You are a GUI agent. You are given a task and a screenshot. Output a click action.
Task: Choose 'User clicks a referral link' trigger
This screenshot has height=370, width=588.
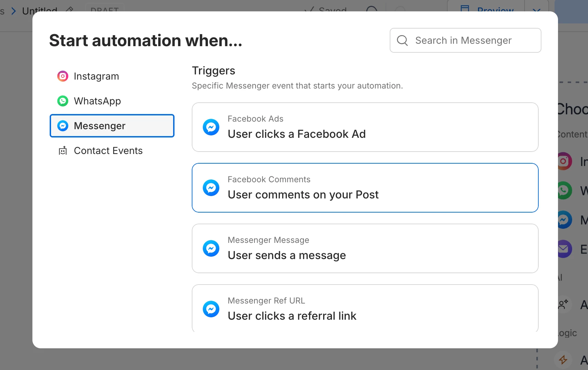pos(365,308)
